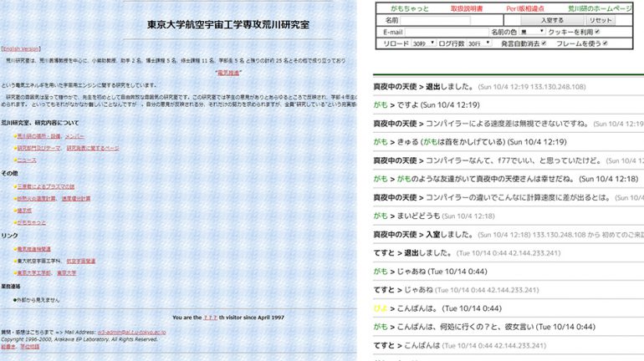Click the ぴよ > こんばんは。 chat message

coord(437,308)
